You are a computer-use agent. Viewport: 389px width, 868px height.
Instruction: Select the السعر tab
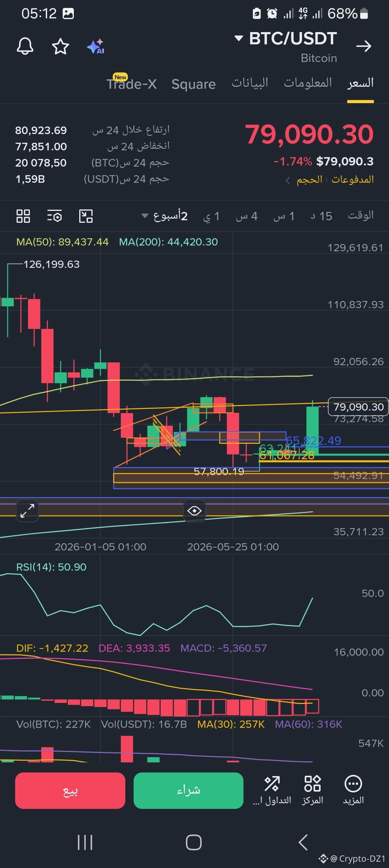point(361,83)
